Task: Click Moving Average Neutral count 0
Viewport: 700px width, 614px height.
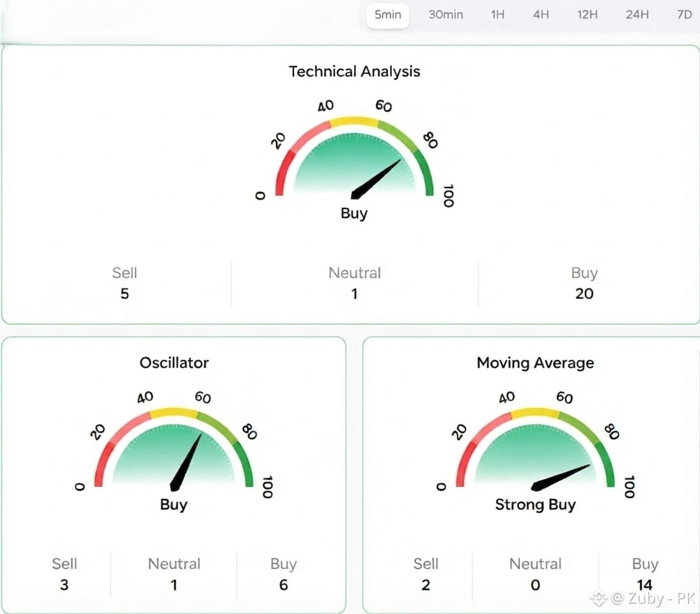Action: click(535, 585)
